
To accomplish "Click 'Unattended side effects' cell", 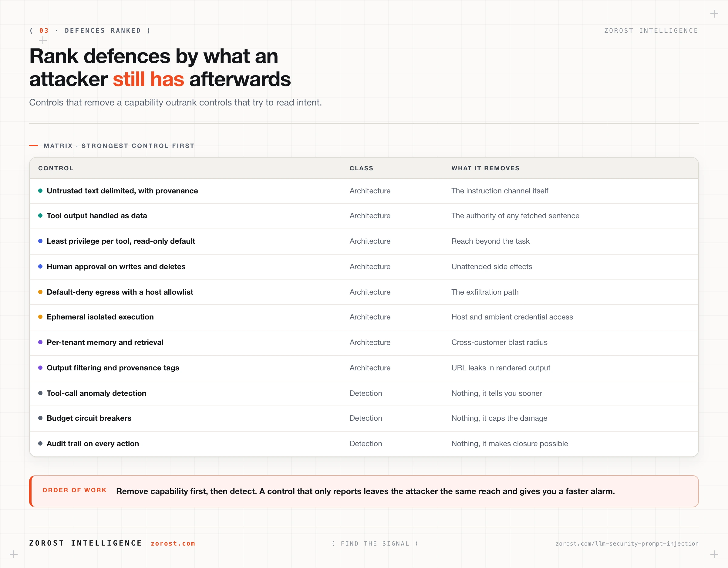I will [492, 266].
